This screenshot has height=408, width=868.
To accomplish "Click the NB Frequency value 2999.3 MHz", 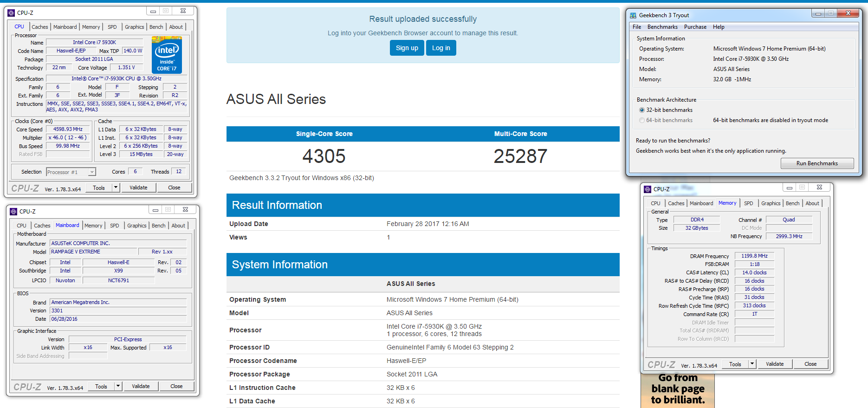I will (789, 236).
